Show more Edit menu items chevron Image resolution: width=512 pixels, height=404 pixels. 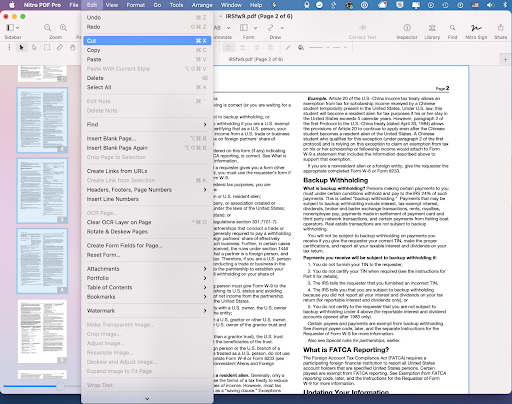click(x=147, y=399)
